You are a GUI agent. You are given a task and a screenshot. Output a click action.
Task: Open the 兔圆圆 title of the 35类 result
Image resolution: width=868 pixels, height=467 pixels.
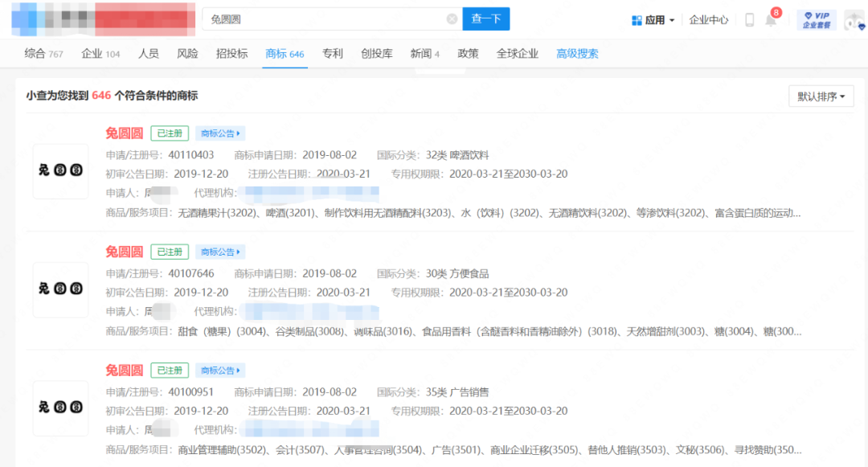coord(125,371)
